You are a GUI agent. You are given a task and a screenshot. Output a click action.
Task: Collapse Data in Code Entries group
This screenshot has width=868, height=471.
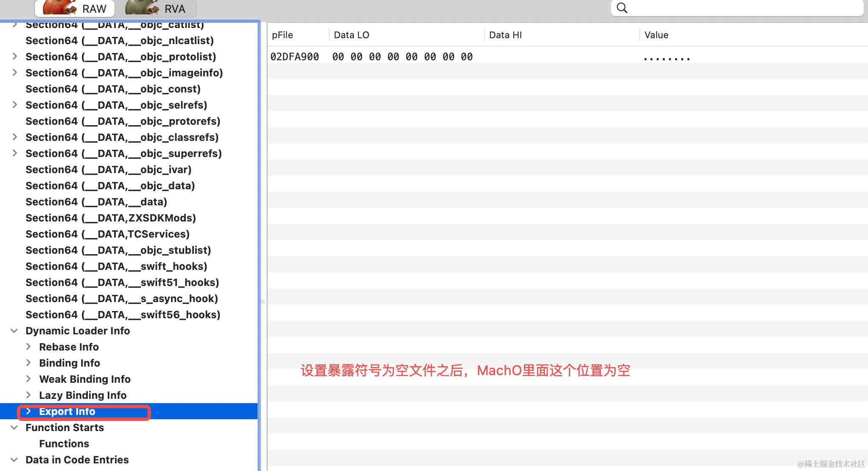pos(14,460)
